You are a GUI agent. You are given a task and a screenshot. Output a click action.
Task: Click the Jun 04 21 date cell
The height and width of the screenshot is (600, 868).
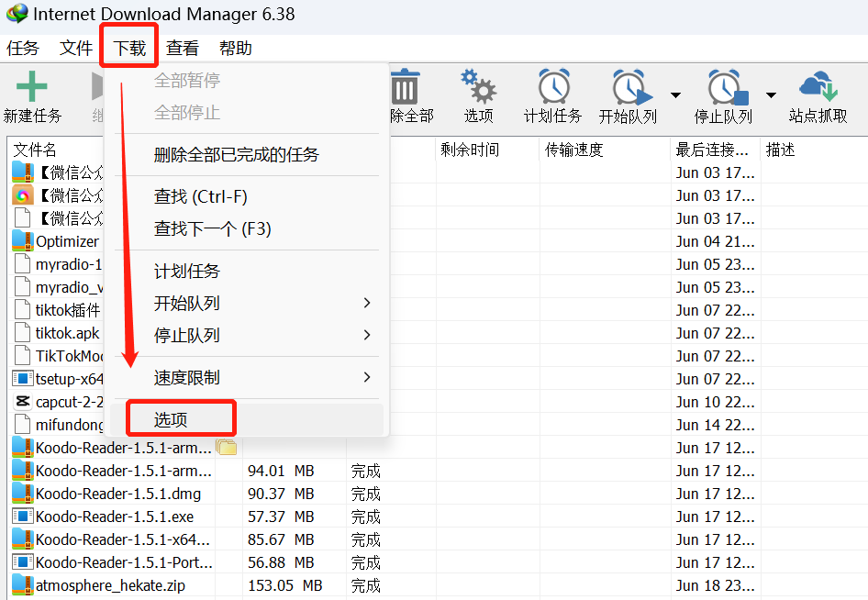tap(715, 241)
